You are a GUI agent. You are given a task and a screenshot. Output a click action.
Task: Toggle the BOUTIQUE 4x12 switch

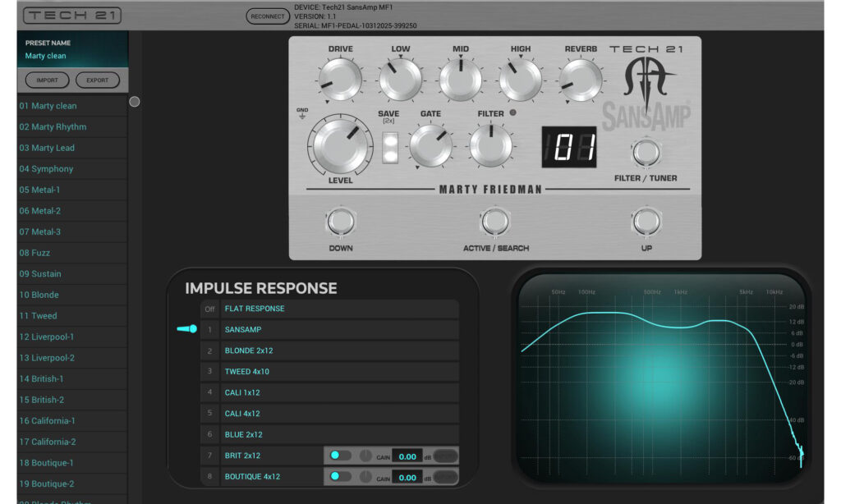point(340,476)
